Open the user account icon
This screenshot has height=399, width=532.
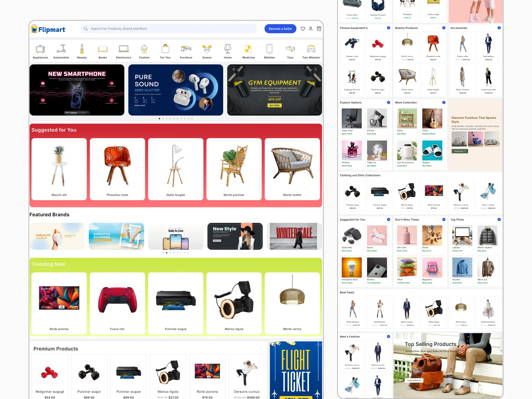pyautogui.click(x=311, y=29)
